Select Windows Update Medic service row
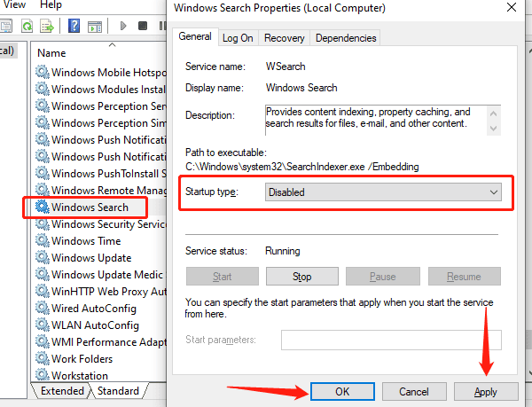 coord(101,274)
